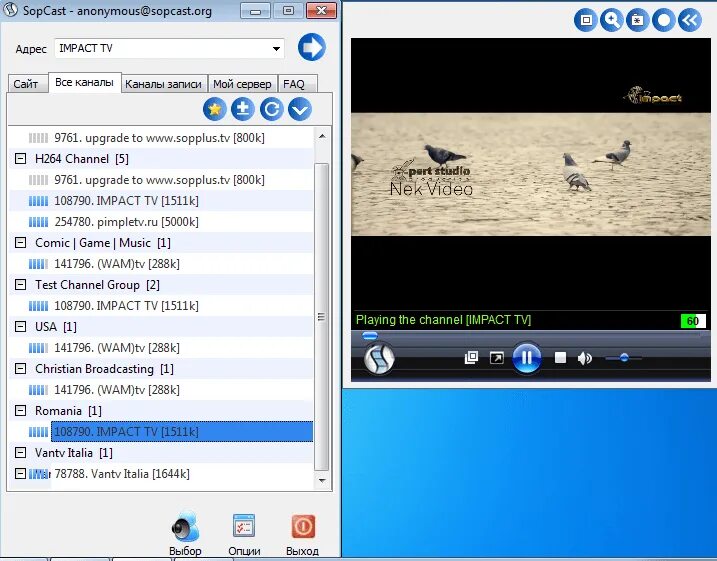This screenshot has width=717, height=561.
Task: Click the square window-mode icon above player
Action: click(x=586, y=20)
